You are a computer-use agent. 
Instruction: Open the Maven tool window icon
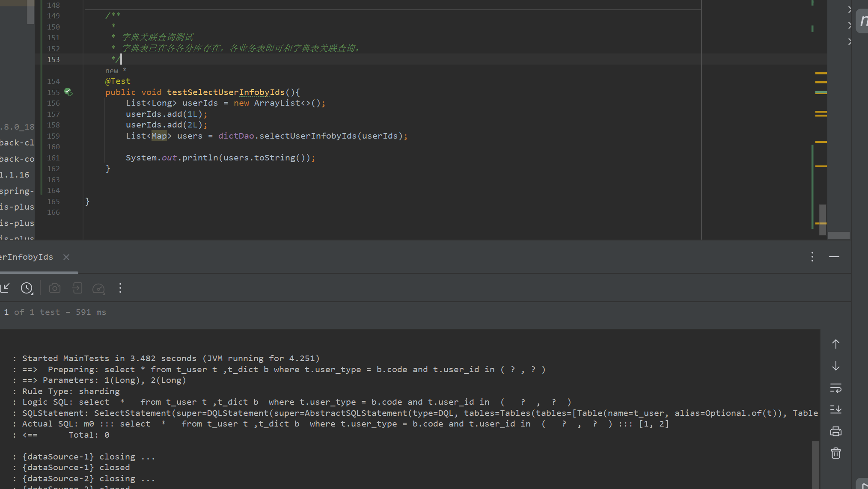[x=862, y=21]
